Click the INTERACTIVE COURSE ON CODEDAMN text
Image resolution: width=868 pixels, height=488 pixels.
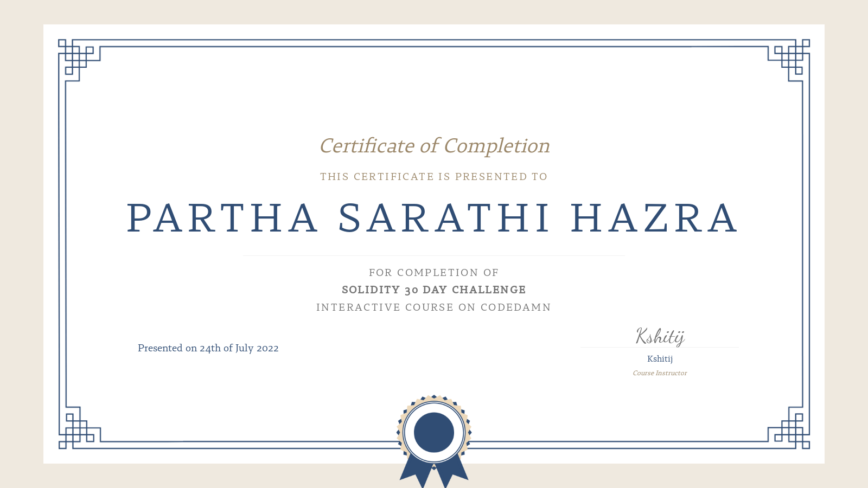point(433,307)
